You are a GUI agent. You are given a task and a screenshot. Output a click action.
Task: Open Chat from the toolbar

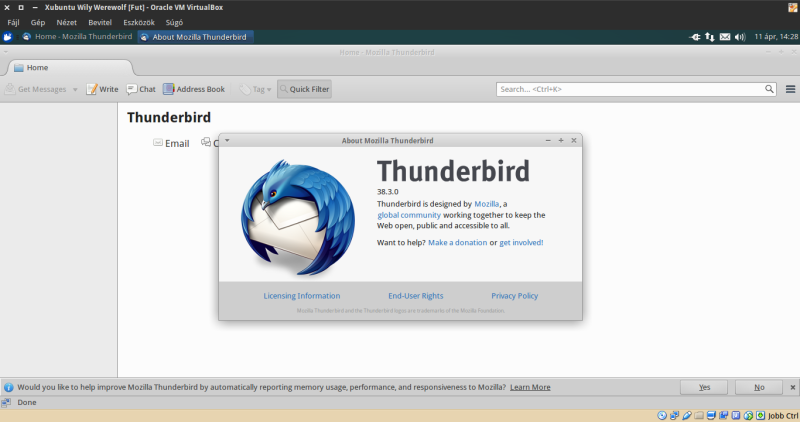click(x=141, y=89)
